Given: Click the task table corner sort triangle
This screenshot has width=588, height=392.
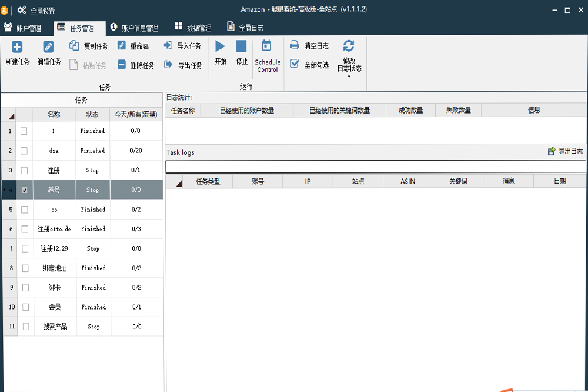Looking at the screenshot, I should click(11, 117).
